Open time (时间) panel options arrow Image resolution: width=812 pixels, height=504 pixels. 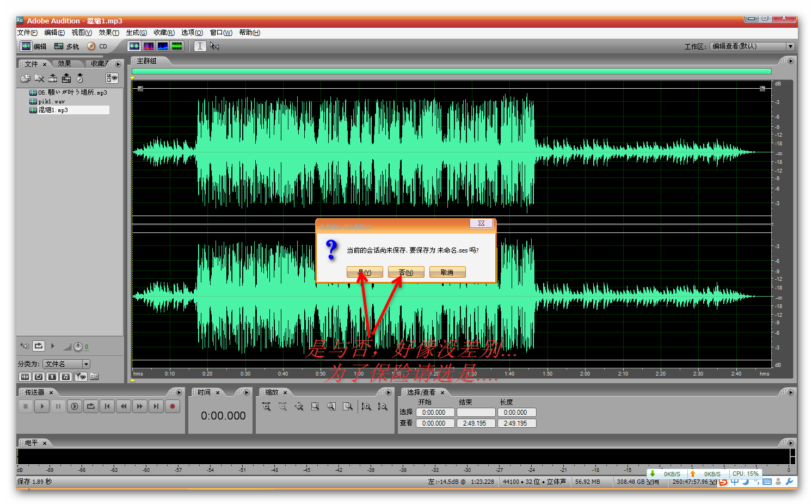tap(247, 392)
